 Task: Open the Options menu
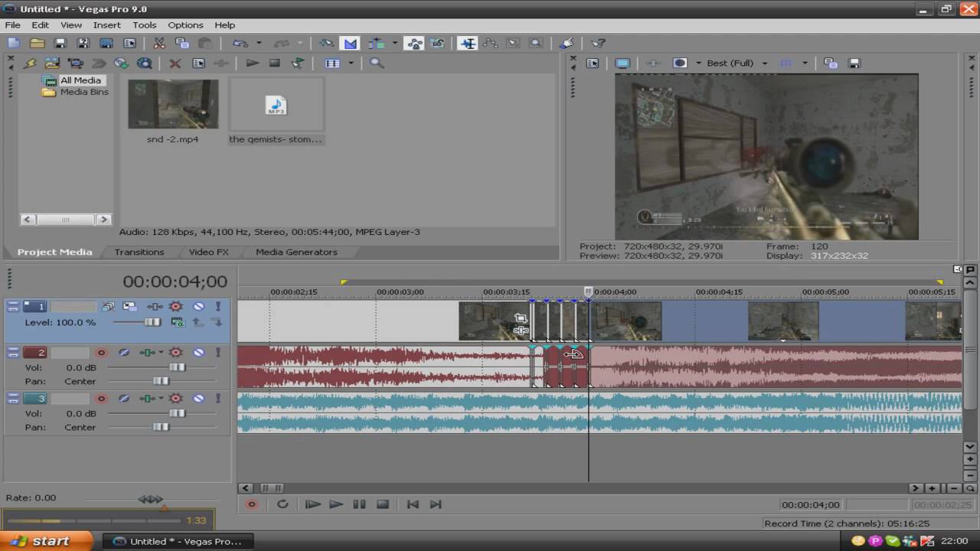click(x=185, y=24)
